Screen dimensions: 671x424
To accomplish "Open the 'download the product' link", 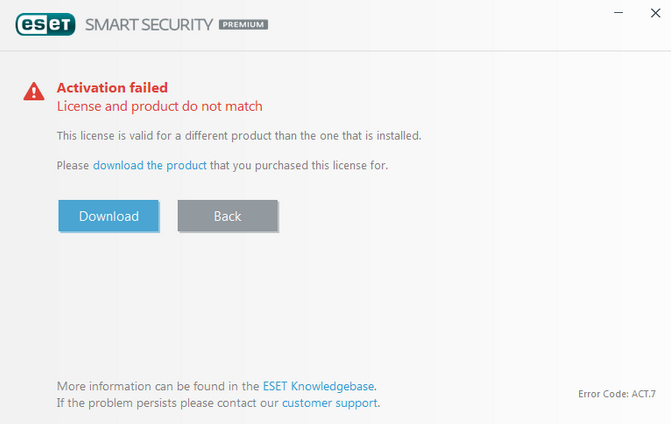I will 149,165.
